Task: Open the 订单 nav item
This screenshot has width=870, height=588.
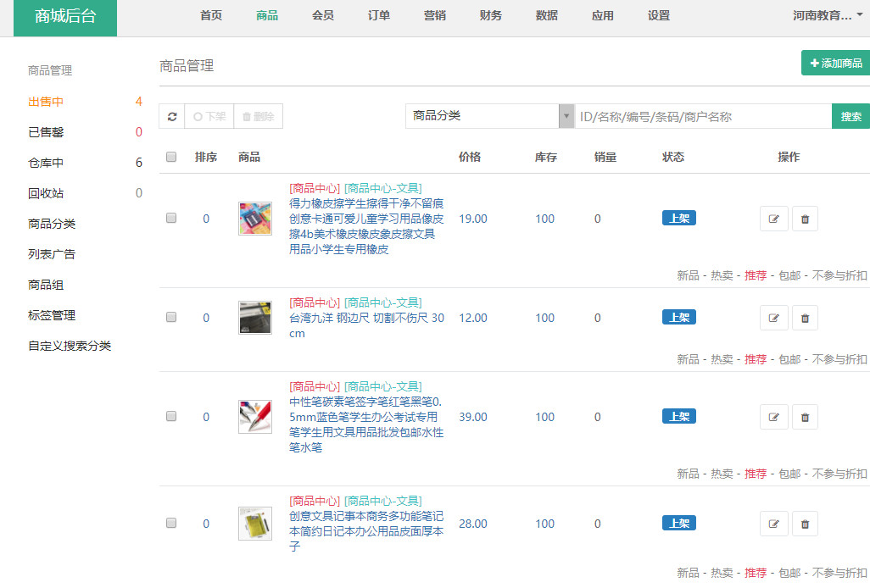Action: click(x=379, y=15)
